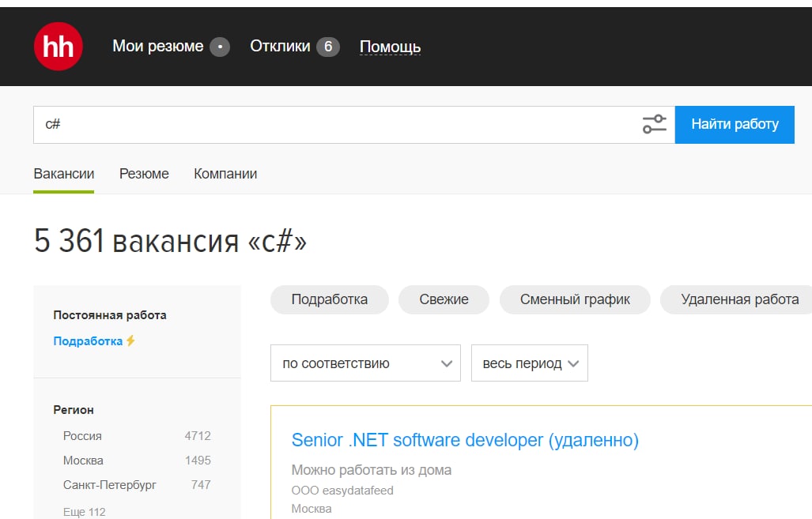This screenshot has height=519, width=812.
Task: Click the lightning icon next to Подработка
Action: (131, 341)
